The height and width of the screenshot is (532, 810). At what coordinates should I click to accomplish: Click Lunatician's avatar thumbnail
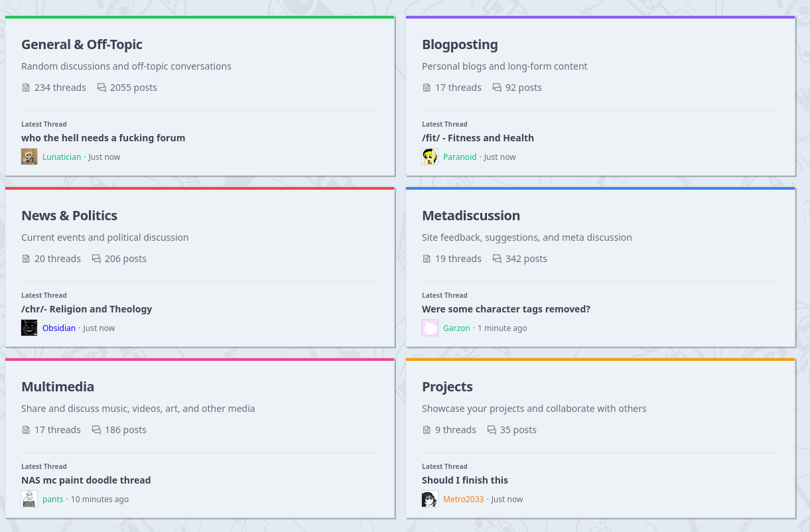29,157
